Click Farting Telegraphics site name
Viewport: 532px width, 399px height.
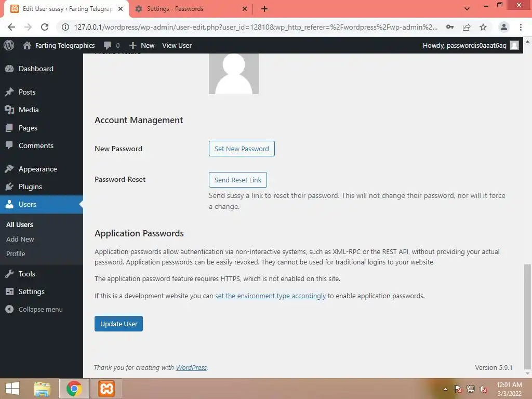click(65, 45)
